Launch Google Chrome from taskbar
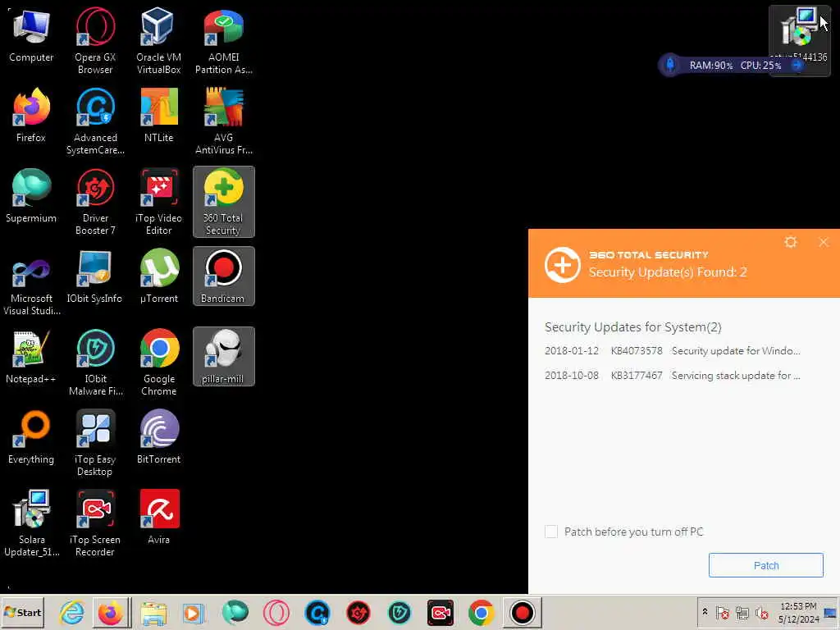The width and height of the screenshot is (840, 630). pos(481,612)
